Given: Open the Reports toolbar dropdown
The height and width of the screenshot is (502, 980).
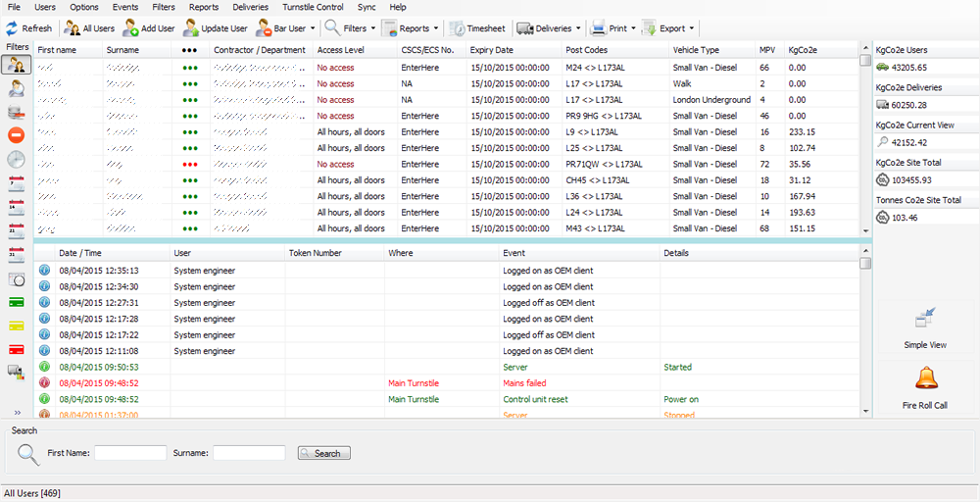Looking at the screenshot, I should [x=434, y=28].
